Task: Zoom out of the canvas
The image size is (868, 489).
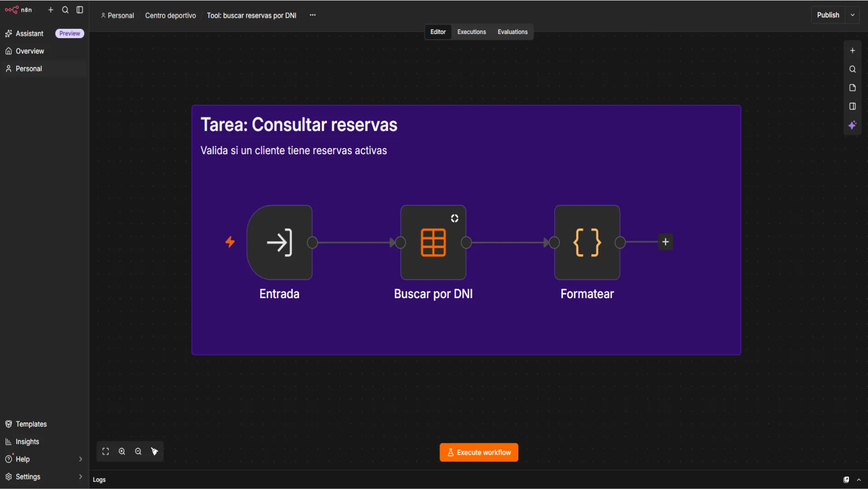Action: [x=138, y=451]
